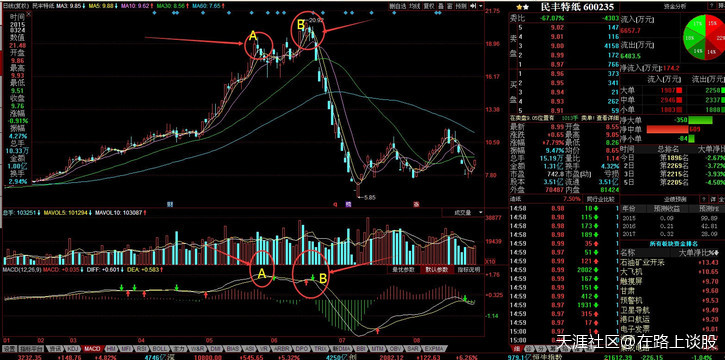
Task: Click the 5.85 low price label
Action: 370,197
